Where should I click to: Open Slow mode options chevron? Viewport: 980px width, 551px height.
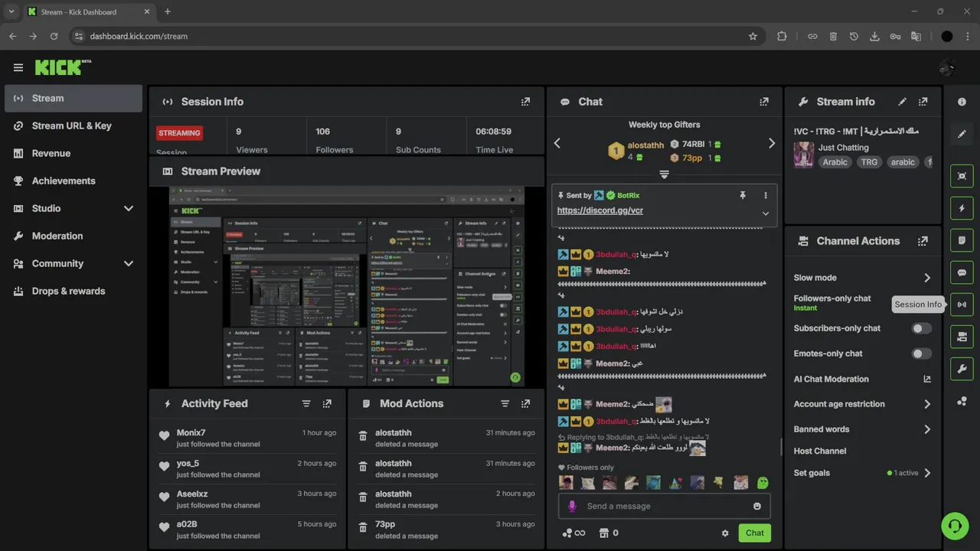[927, 278]
